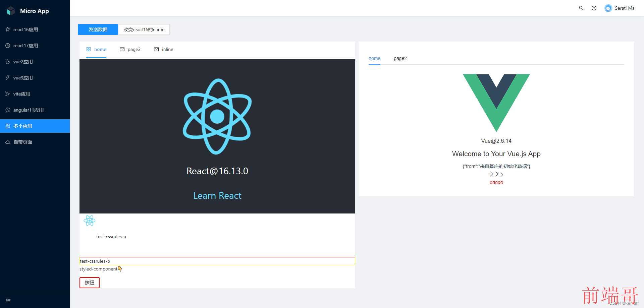Viewport: 644px width, 308px height.
Task: Open the Serati Ma user menu
Action: tap(620, 8)
